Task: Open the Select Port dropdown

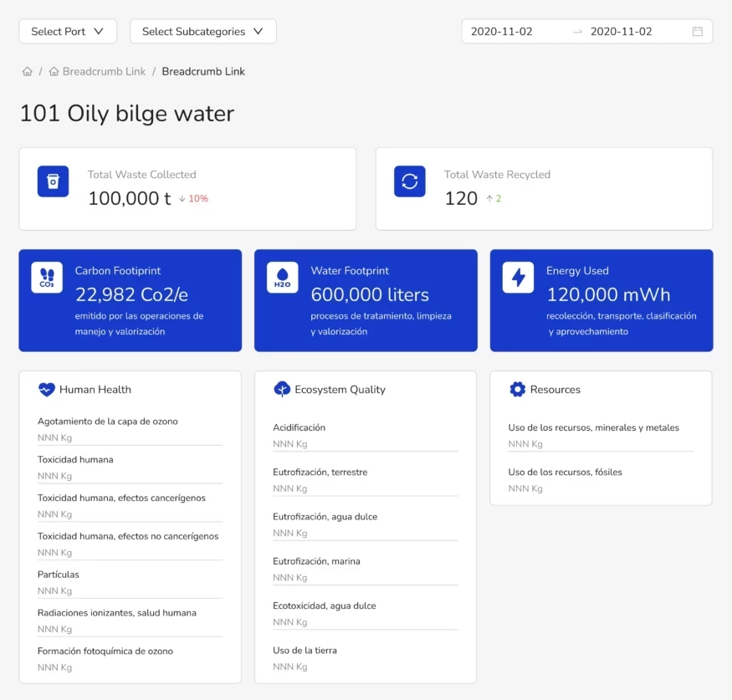Action: (x=68, y=32)
